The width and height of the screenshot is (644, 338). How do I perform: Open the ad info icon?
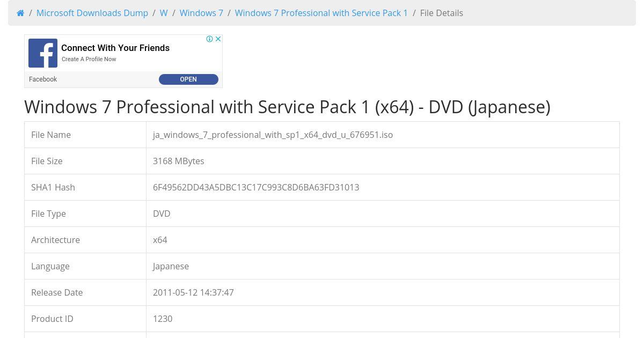(210, 39)
